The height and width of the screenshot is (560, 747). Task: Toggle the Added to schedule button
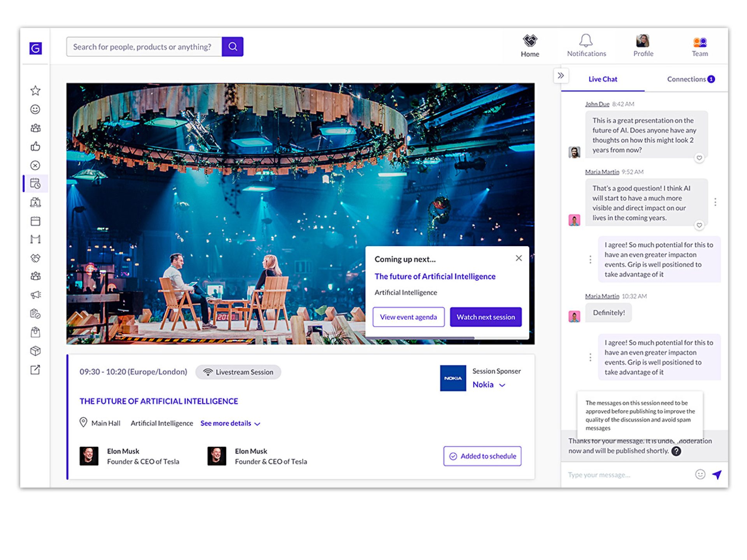click(x=482, y=456)
